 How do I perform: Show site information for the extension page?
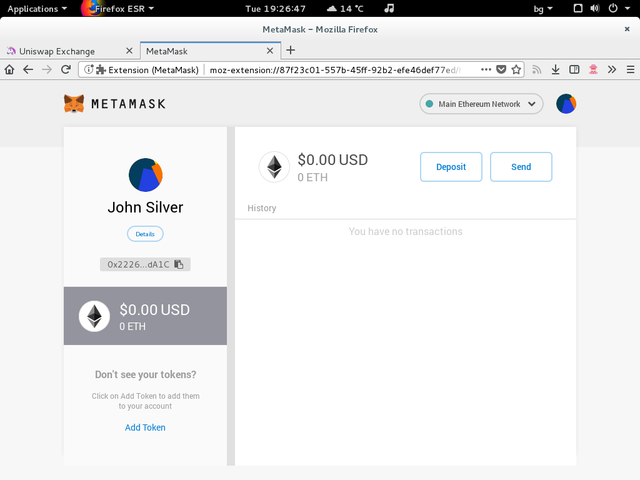(88, 70)
